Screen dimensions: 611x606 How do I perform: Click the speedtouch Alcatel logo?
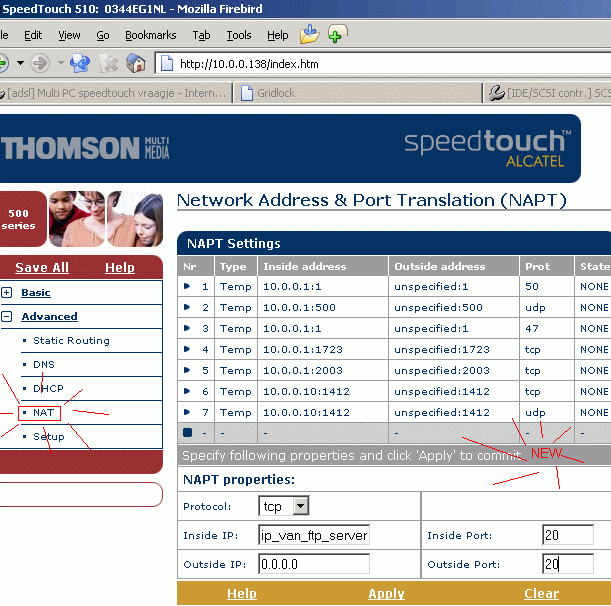487,149
